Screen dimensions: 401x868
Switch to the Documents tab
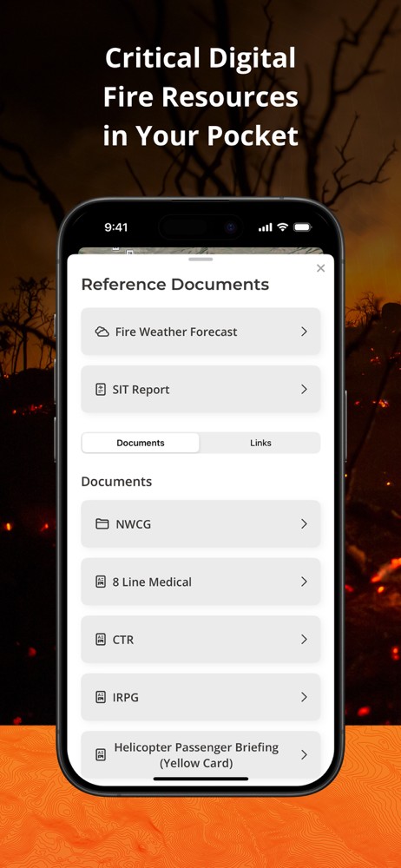pyautogui.click(x=141, y=443)
